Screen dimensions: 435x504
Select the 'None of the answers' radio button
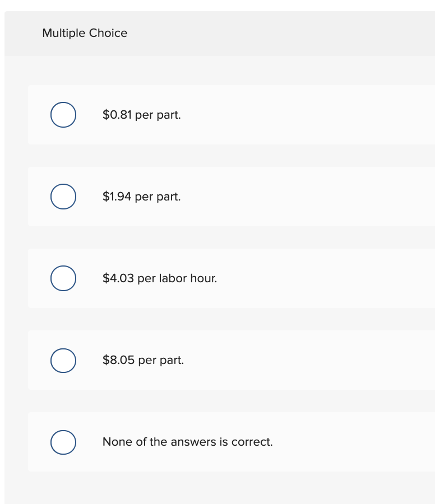[63, 442]
